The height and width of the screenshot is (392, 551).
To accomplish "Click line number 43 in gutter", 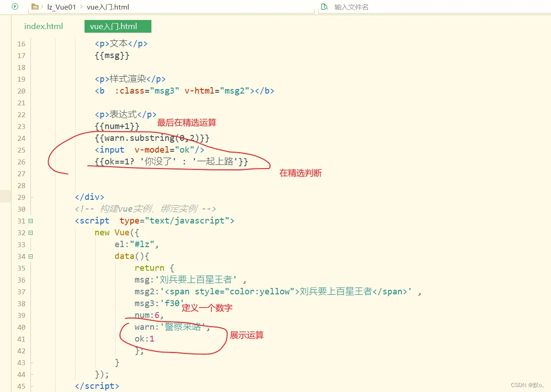I will 21,362.
